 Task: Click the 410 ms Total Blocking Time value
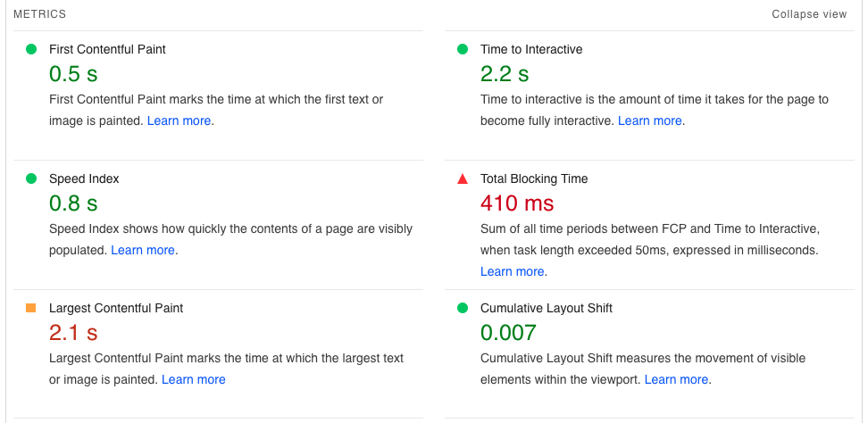click(517, 203)
